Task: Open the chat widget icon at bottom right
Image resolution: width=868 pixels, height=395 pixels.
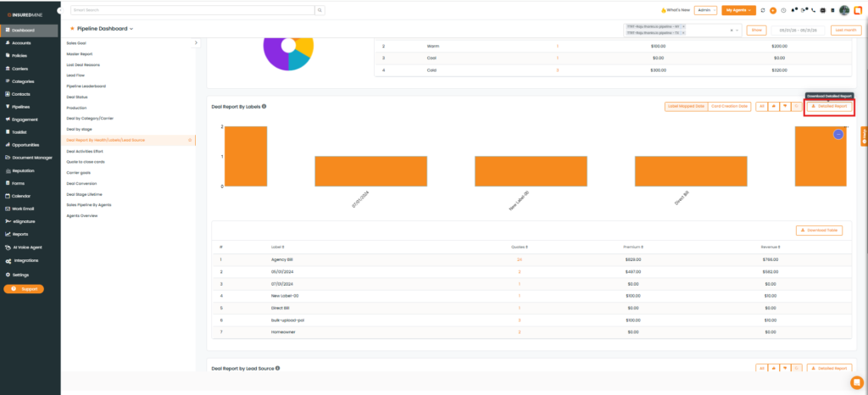Action: point(856,382)
